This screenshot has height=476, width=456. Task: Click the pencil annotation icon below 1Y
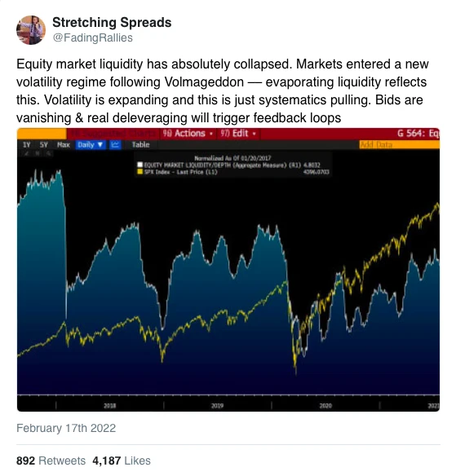(x=25, y=153)
